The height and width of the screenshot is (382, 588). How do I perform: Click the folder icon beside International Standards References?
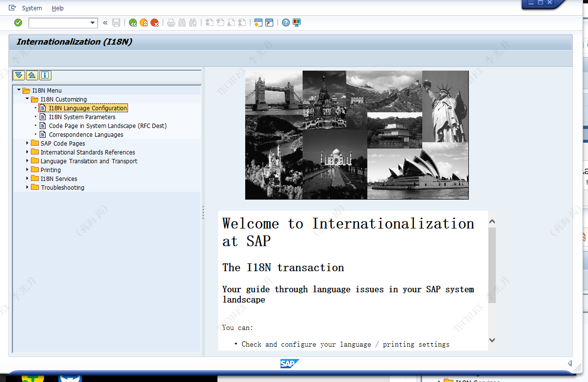click(35, 152)
